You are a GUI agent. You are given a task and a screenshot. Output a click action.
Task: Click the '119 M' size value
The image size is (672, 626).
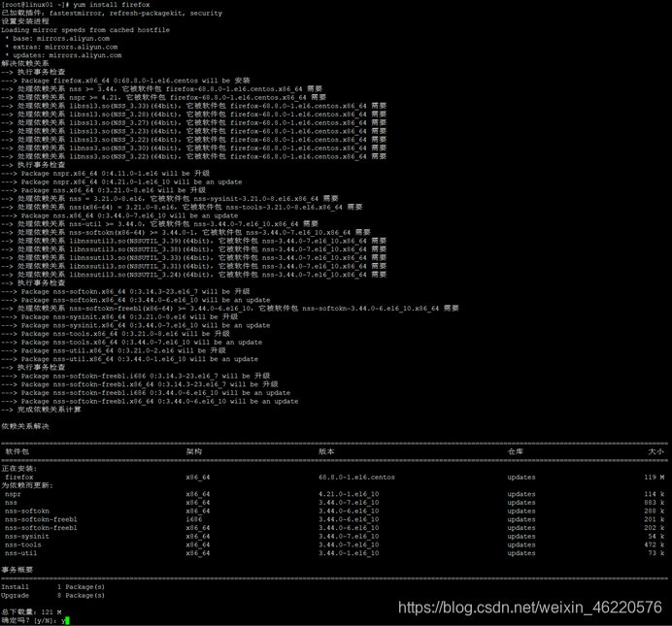(x=655, y=478)
